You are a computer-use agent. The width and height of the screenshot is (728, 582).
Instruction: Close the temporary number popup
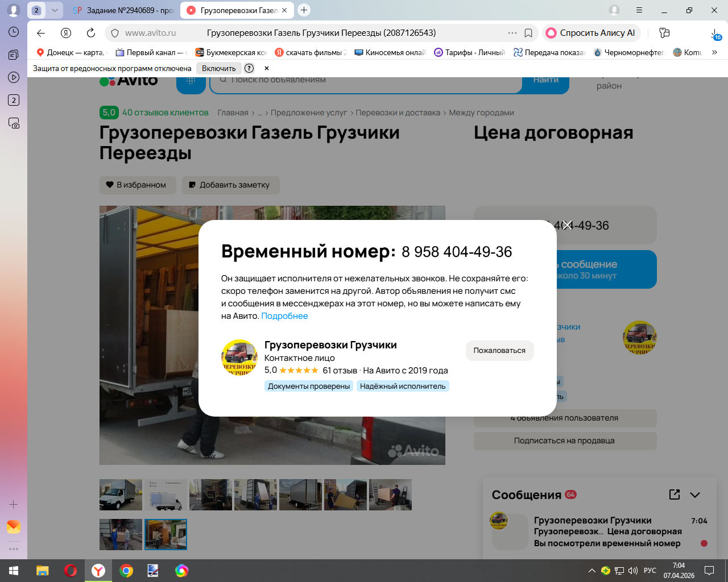[567, 225]
